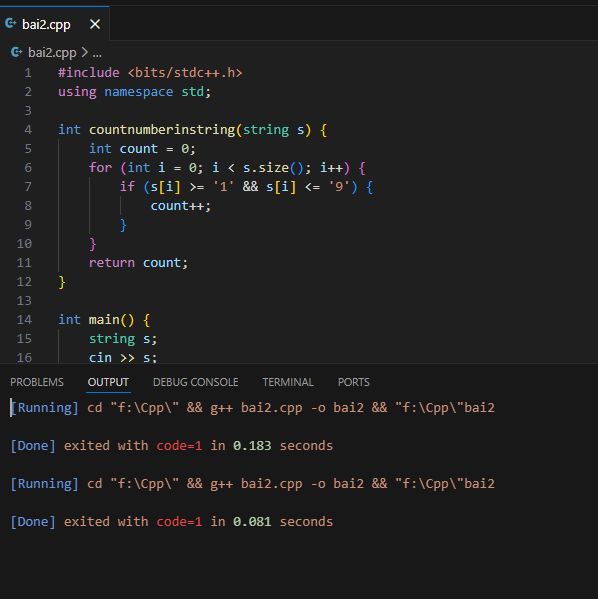Open the PORTS panel tab
The width and height of the screenshot is (598, 599).
coord(354,382)
